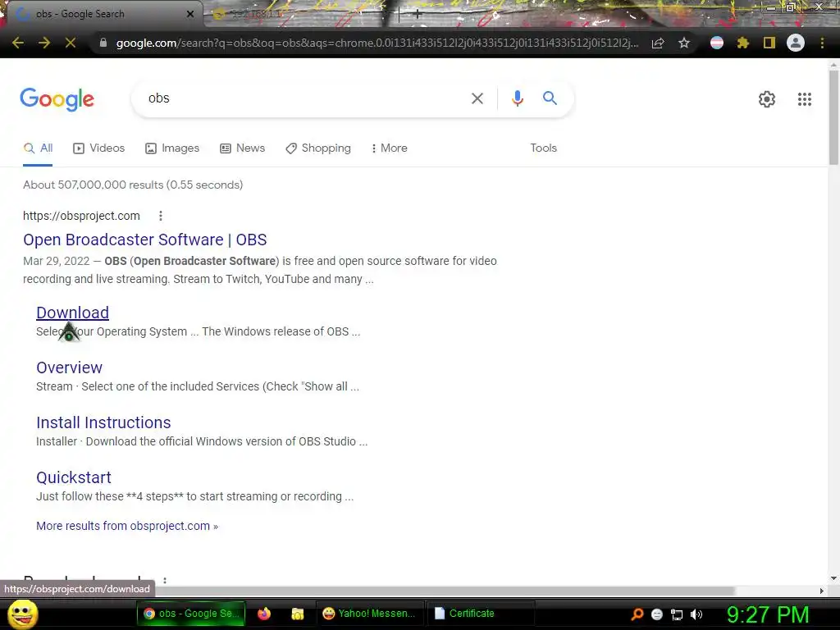
Task: Open a new tab with the plus button
Action: [417, 15]
